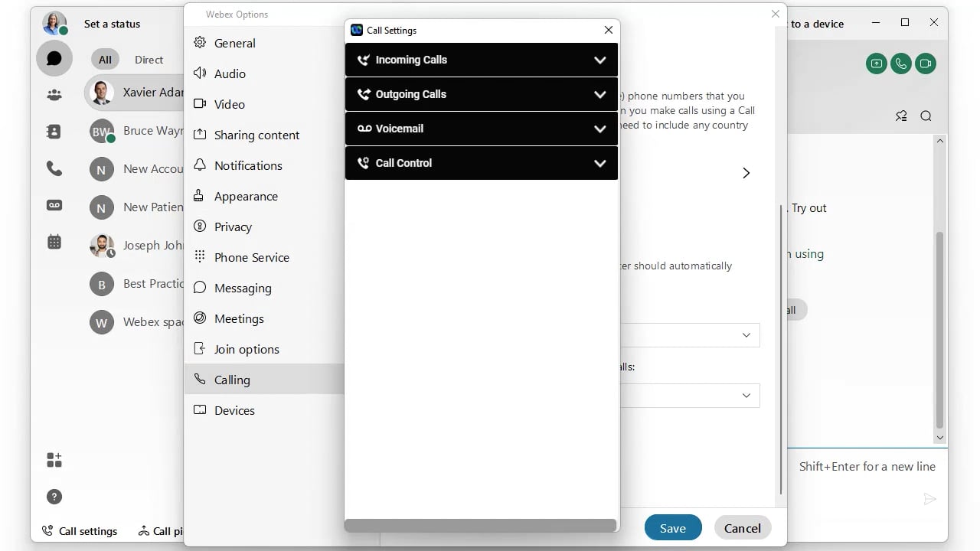The image size is (980, 551).
Task: Expand the Call Control section
Action: point(481,163)
